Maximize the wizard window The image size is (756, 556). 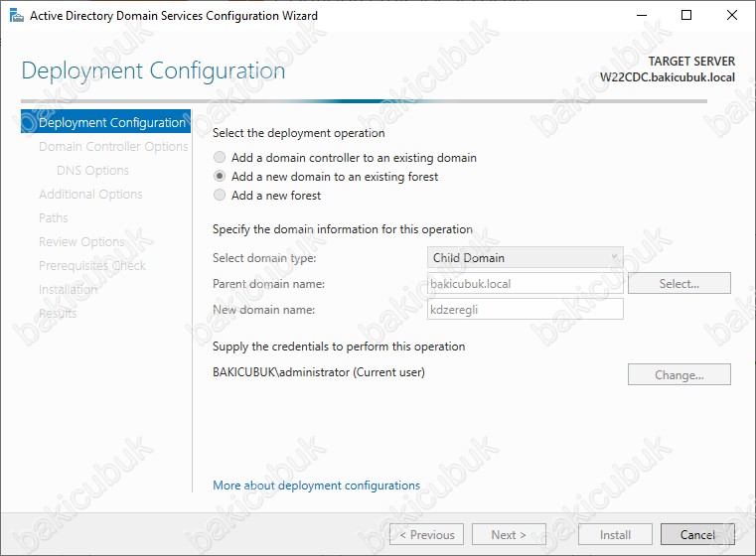click(686, 16)
